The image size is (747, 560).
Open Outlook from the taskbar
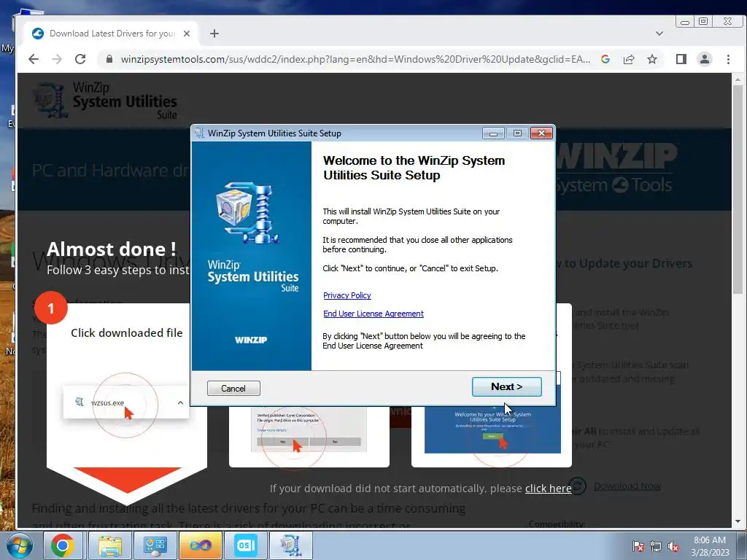245,545
